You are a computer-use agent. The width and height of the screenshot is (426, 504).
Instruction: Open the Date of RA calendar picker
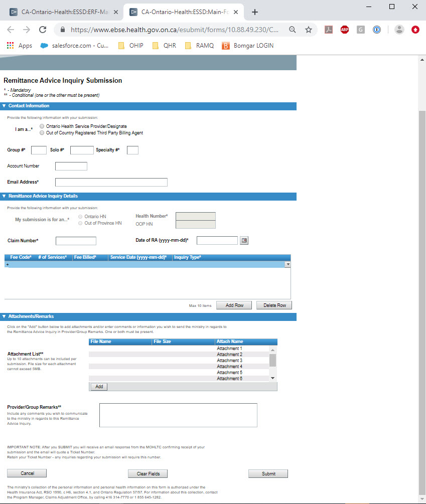pos(244,240)
